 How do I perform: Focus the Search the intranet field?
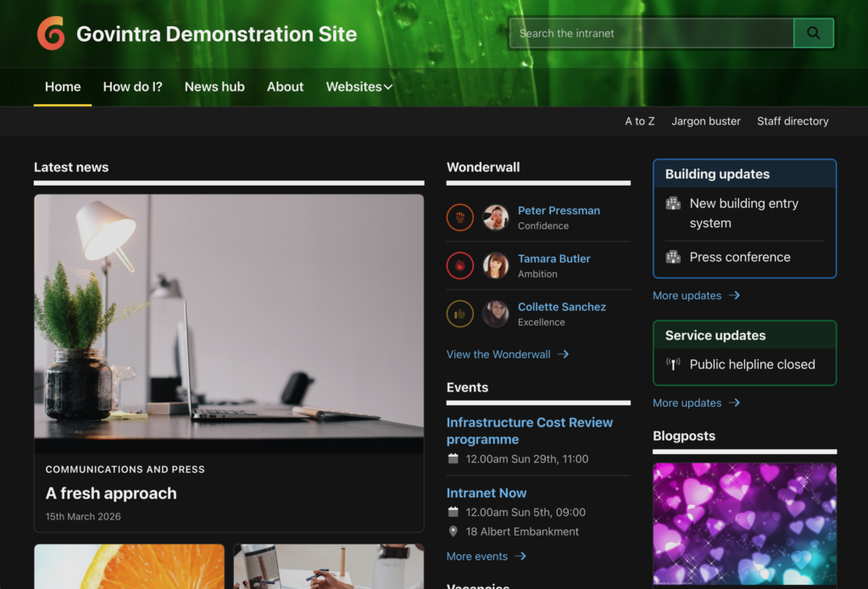pyautogui.click(x=651, y=33)
